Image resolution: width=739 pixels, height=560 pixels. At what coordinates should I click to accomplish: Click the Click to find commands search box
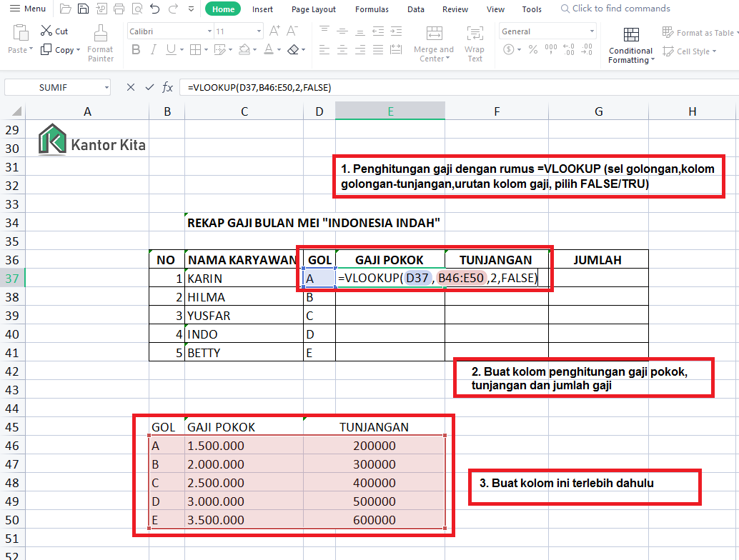pyautogui.click(x=615, y=9)
